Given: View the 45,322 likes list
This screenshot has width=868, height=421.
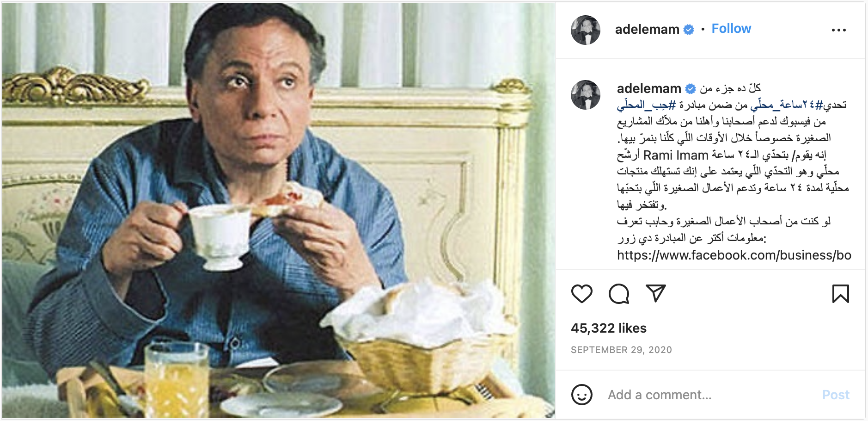Looking at the screenshot, I should (x=609, y=328).
